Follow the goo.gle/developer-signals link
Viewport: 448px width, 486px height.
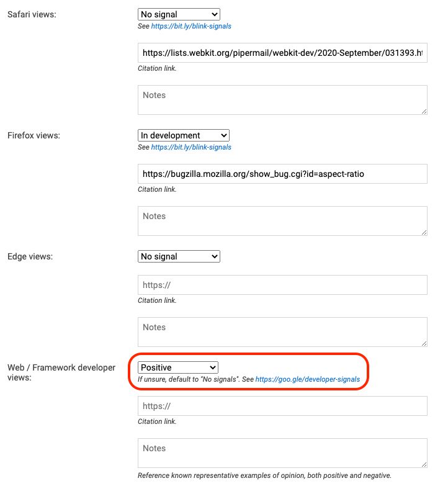307,379
